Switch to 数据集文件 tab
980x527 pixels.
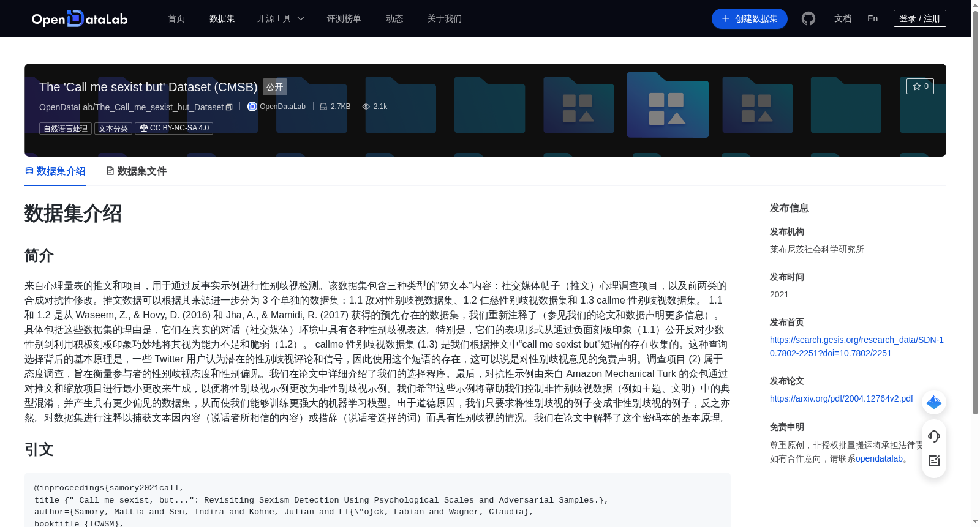tap(136, 171)
